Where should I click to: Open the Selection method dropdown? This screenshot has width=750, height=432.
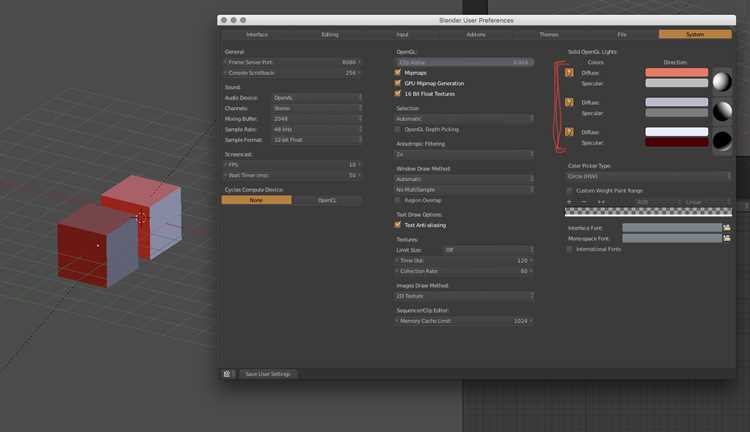pos(464,119)
